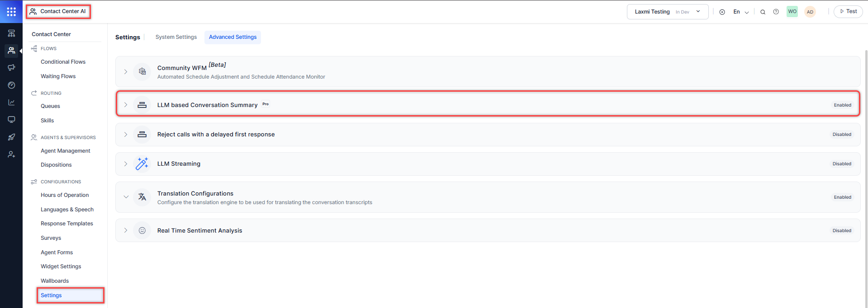Viewport: 868px width, 308px height.
Task: Open the help question mark icon
Action: click(x=776, y=12)
